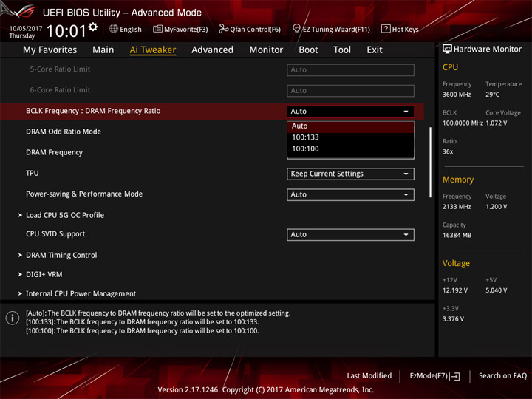Open the Monitor tab
532x399 pixels.
[x=266, y=50]
